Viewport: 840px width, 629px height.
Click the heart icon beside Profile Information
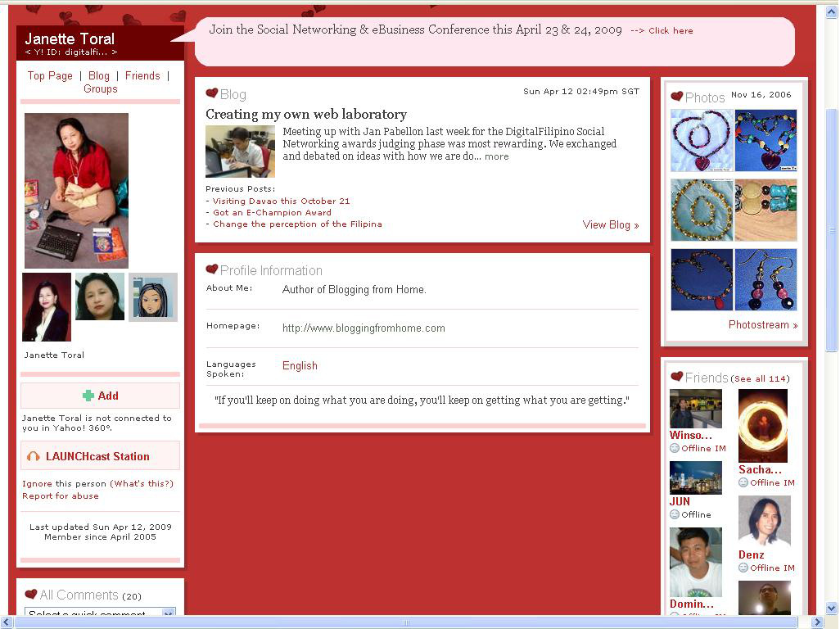pos(212,269)
